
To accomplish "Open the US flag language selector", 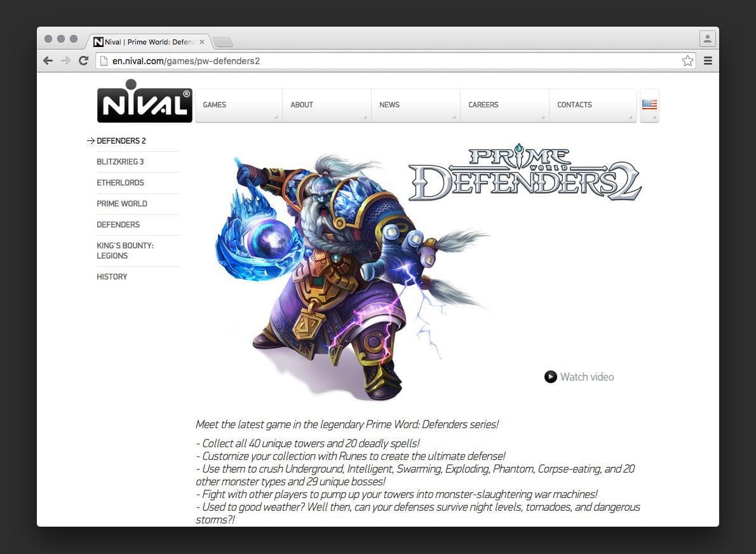I will tap(649, 105).
